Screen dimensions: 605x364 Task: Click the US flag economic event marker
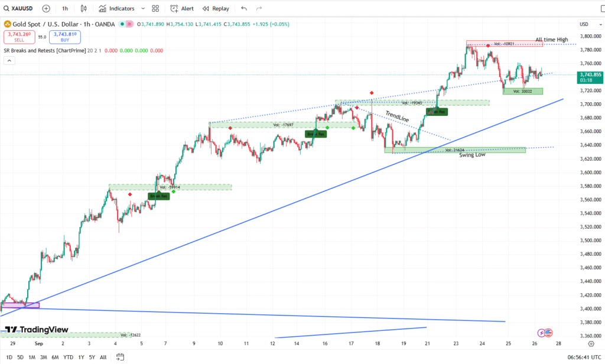point(548,333)
